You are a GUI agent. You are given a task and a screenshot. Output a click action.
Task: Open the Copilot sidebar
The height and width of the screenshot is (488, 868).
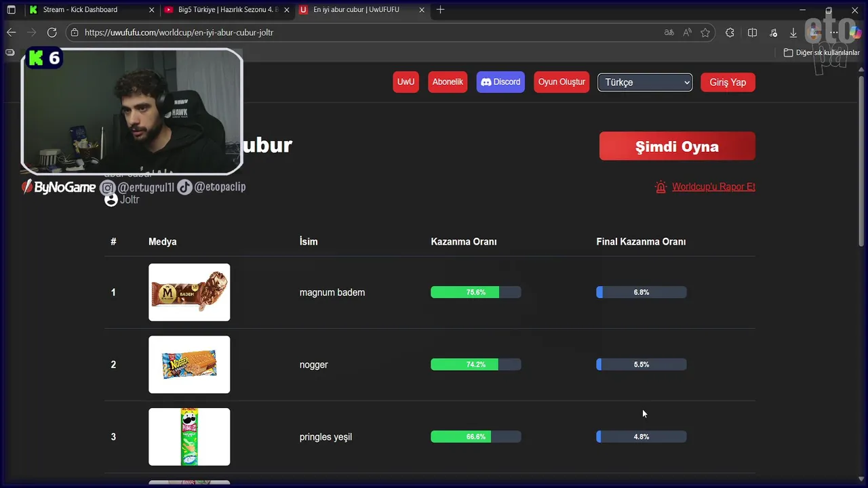pyautogui.click(x=855, y=33)
